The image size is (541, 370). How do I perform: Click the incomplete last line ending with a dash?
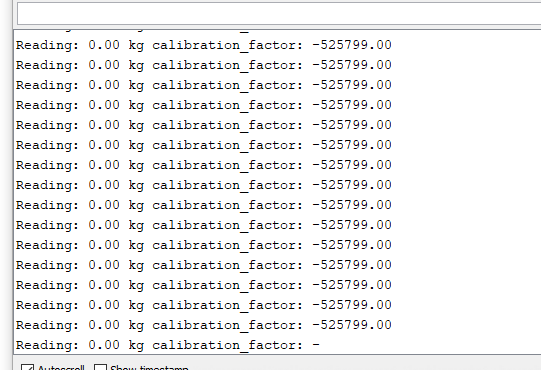click(x=168, y=345)
